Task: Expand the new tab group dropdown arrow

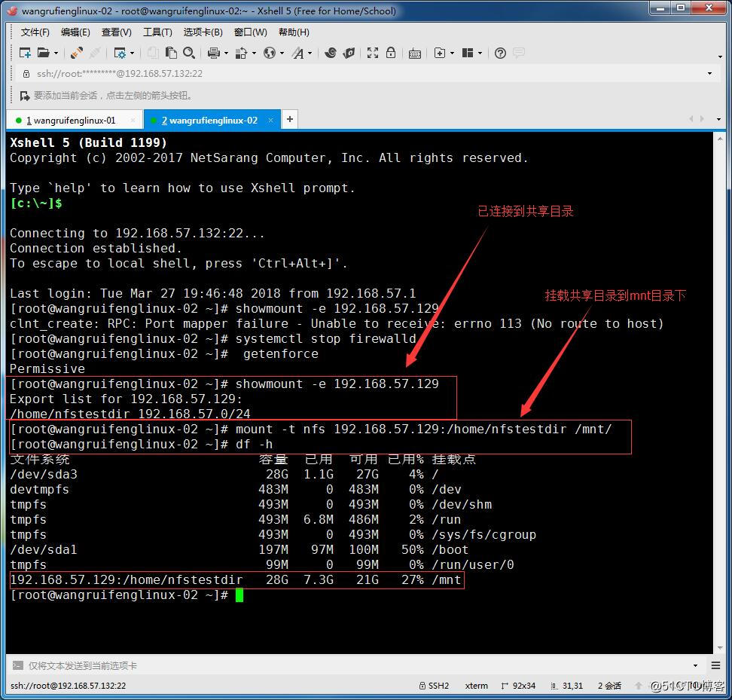Action: tap(452, 53)
